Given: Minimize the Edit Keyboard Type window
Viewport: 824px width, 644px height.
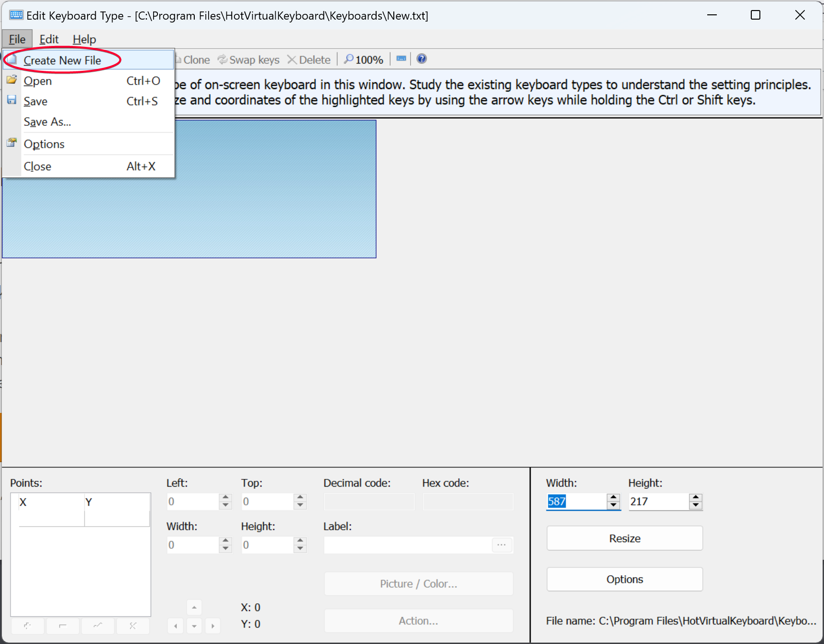Looking at the screenshot, I should click(712, 15).
